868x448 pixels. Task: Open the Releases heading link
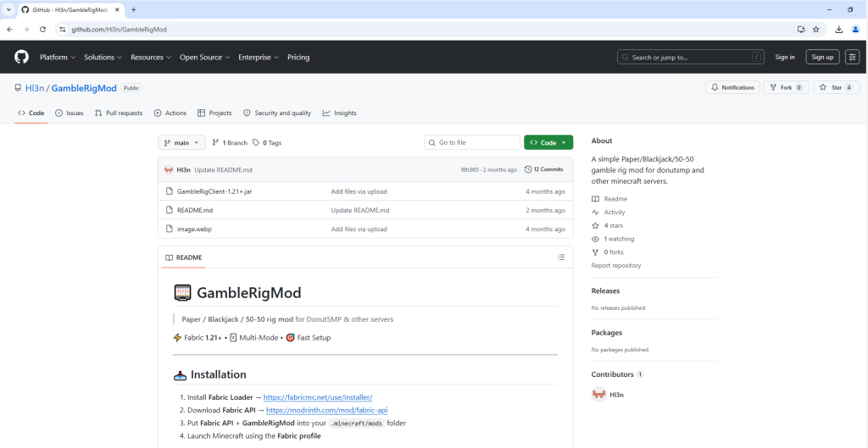(x=605, y=291)
